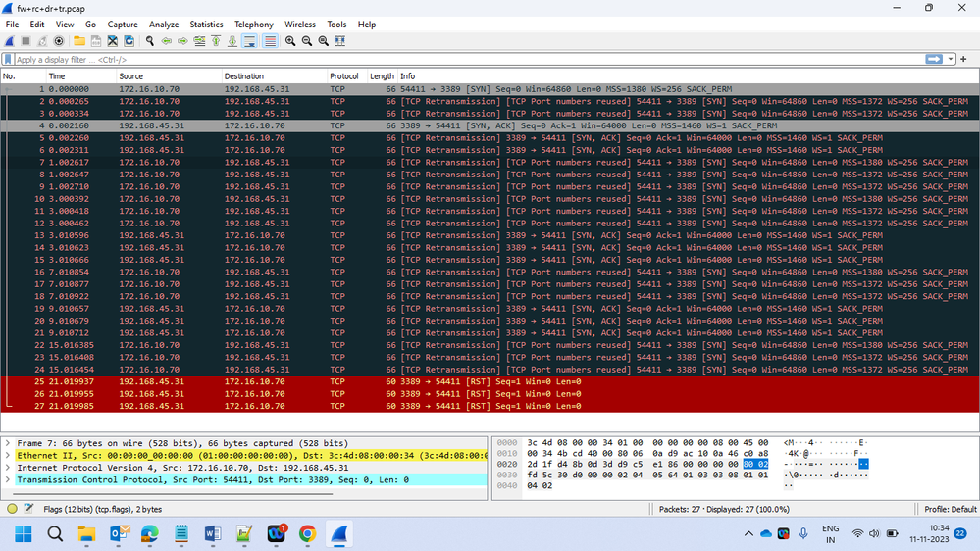Screen dimensions: 980x551
Task: Select packet 27 RST row
Action: pos(490,406)
